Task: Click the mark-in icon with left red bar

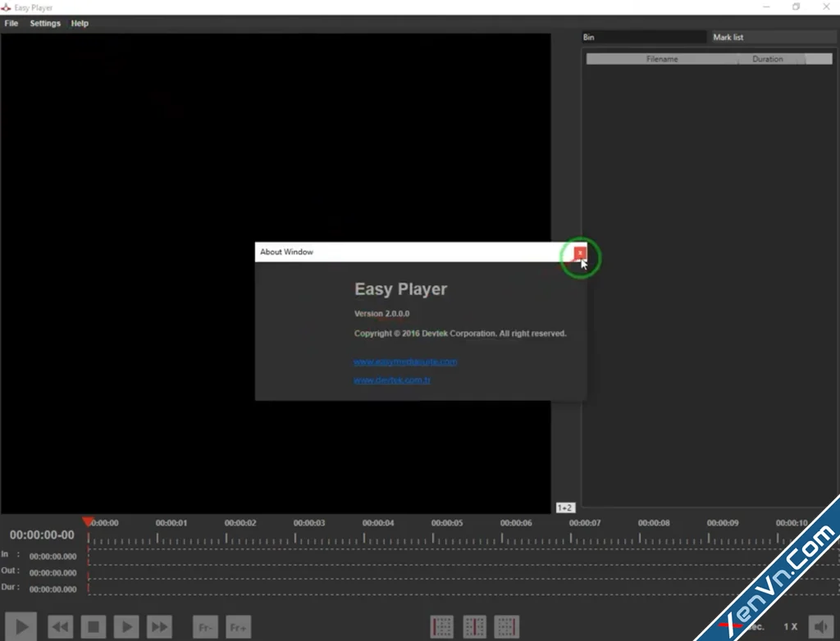Action: (442, 626)
